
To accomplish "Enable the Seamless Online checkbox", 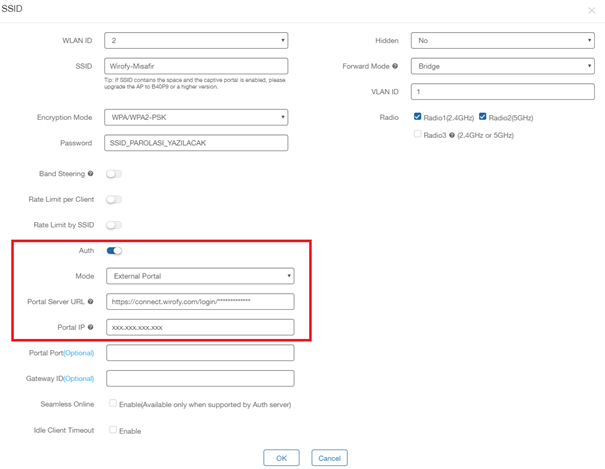I will [113, 404].
